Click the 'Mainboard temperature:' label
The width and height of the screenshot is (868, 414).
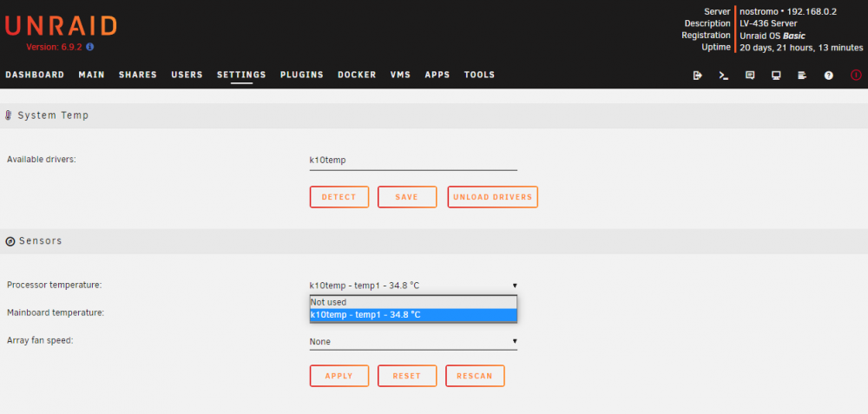pos(56,312)
